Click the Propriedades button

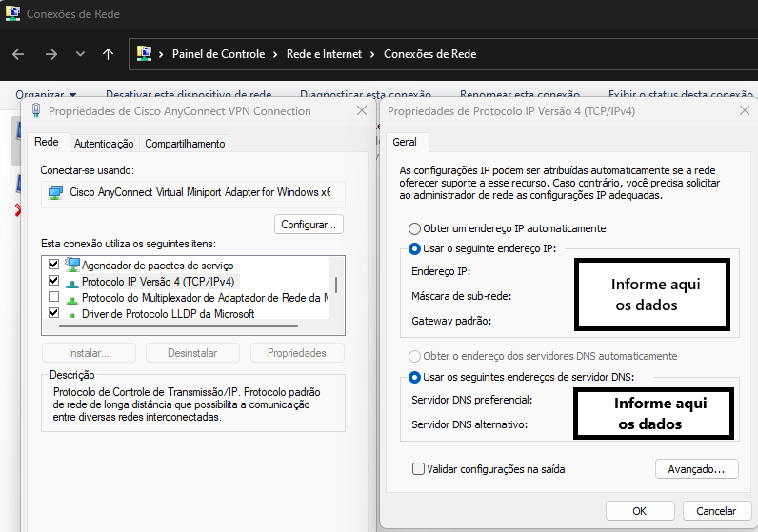[297, 353]
